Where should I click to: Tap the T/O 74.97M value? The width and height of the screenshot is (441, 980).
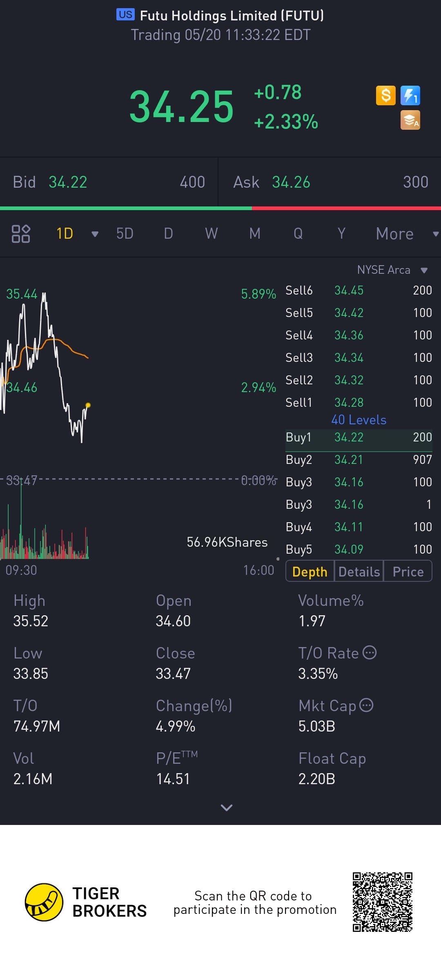tap(37, 726)
